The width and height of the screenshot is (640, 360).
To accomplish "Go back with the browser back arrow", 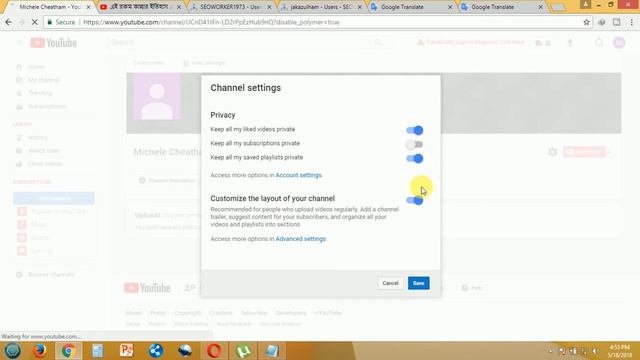I will pos(9,22).
